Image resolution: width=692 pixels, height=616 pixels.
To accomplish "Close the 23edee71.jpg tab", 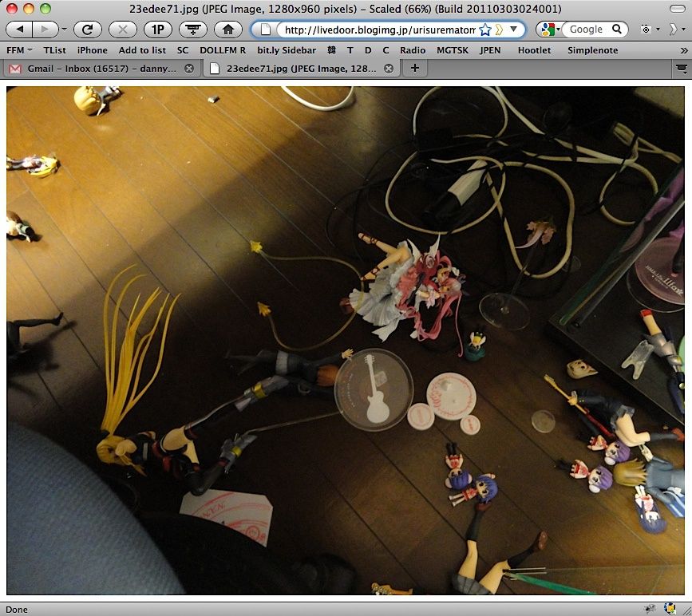I will 388,69.
